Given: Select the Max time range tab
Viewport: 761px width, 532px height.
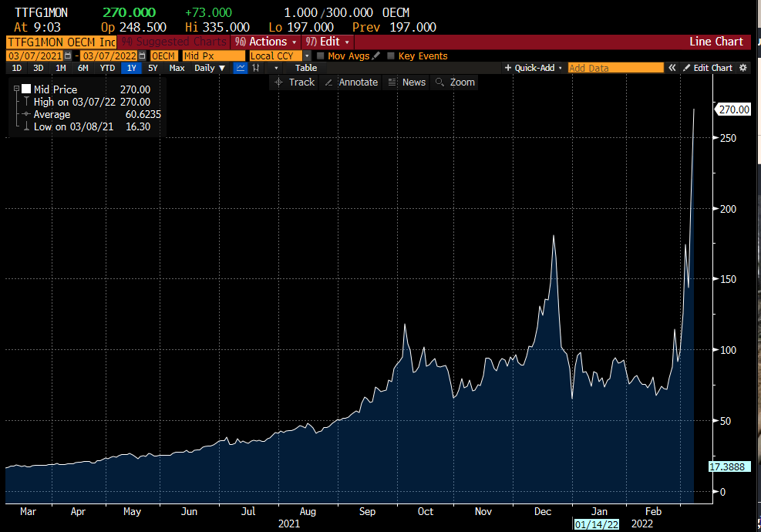Looking at the screenshot, I should 177,68.
